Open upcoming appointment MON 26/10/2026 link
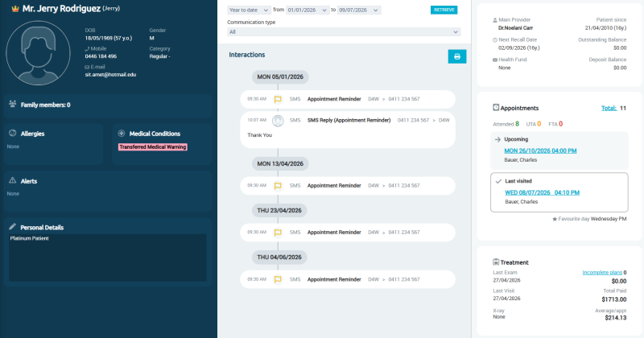The height and width of the screenshot is (338, 644). 540,150
